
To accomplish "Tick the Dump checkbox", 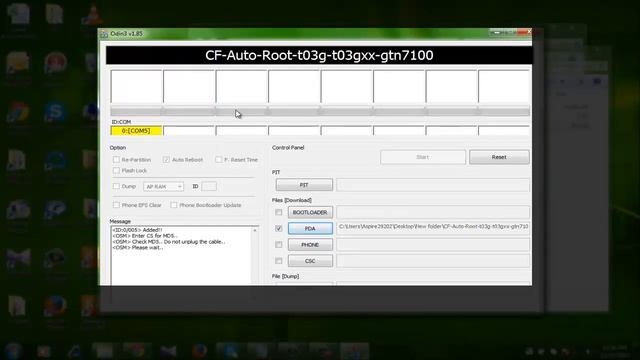I will (x=116, y=186).
